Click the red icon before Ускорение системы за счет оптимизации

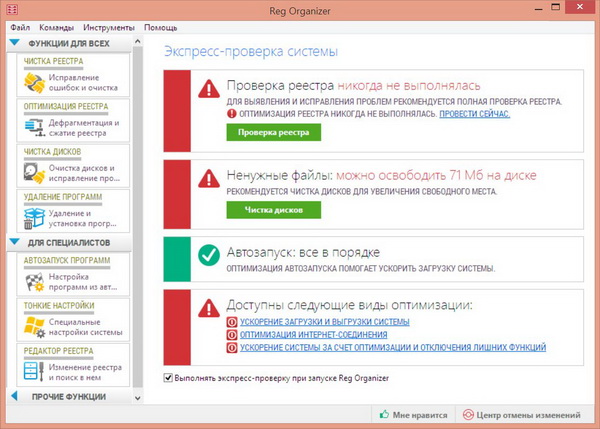(232, 347)
